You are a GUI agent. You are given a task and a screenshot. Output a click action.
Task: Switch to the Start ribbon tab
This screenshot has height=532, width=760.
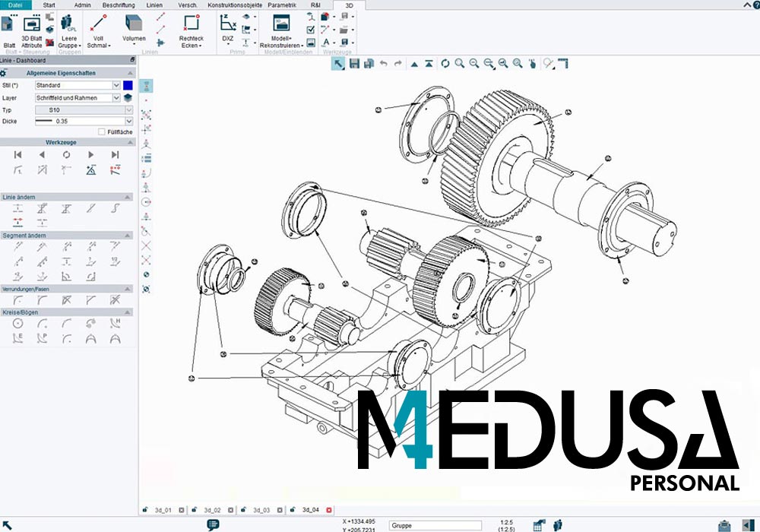coord(49,5)
